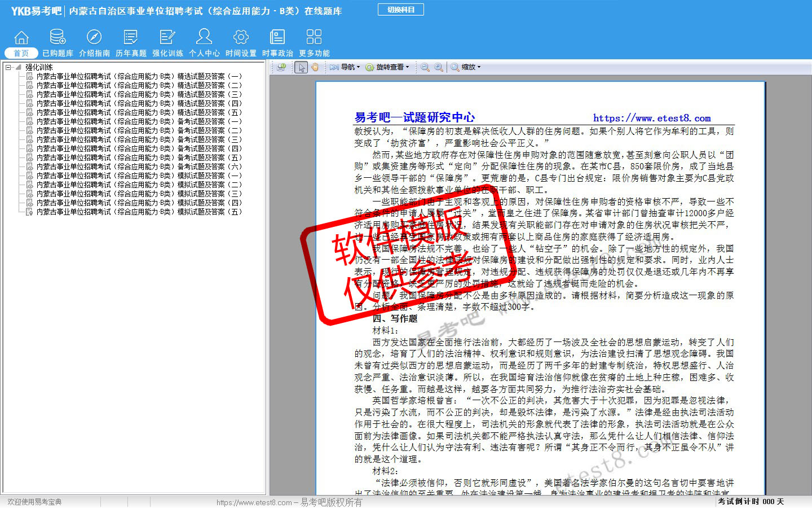Collapse the 强化训练 tree node
This screenshot has width=812, height=508.
pyautogui.click(x=8, y=67)
